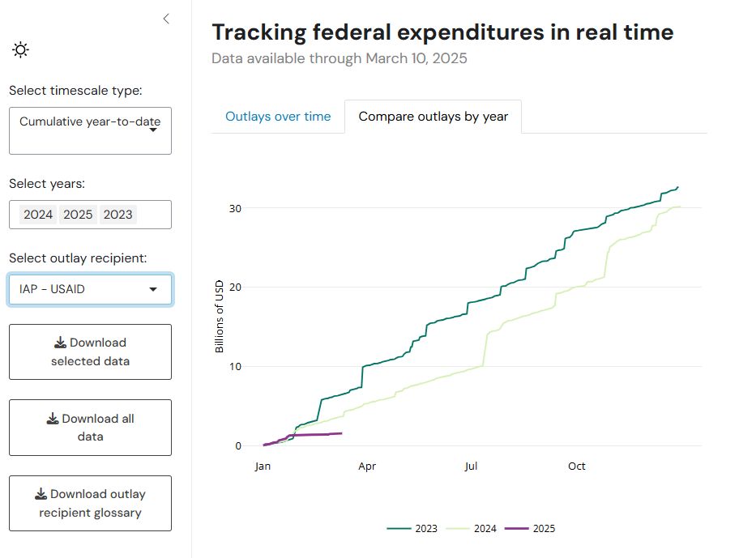Image resolution: width=756 pixels, height=558 pixels.
Task: Toggle 2025 series in chart legend
Action: click(x=530, y=529)
